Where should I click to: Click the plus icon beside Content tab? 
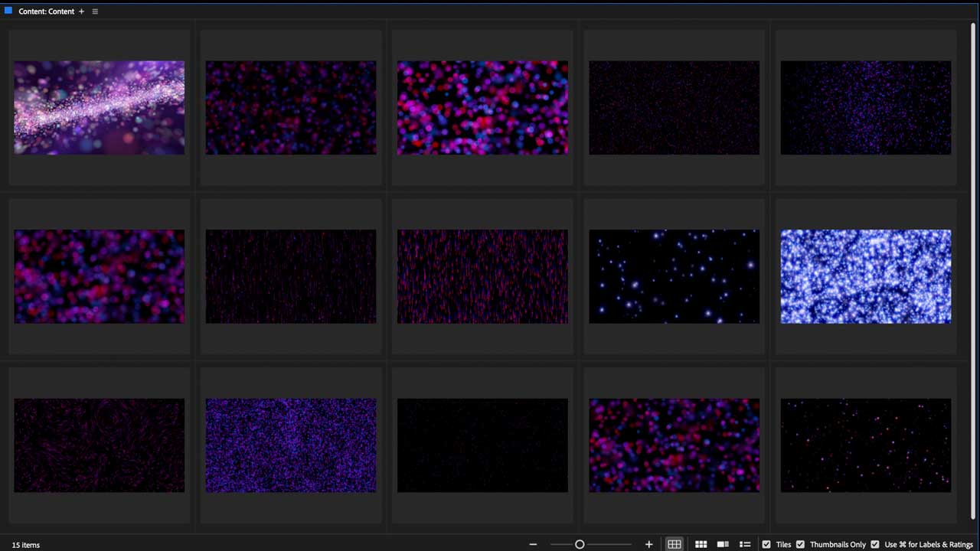click(x=82, y=11)
